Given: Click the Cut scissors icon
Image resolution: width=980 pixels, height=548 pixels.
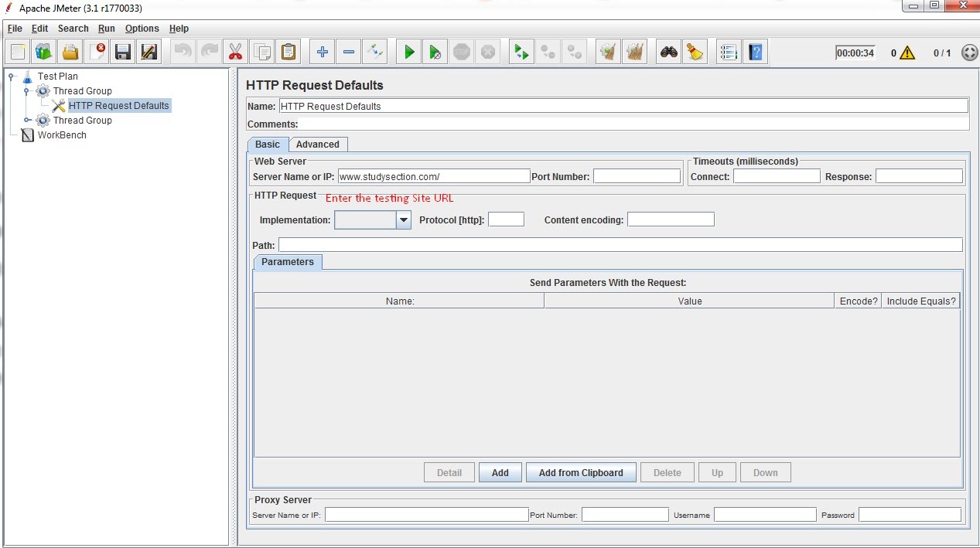Looking at the screenshot, I should pyautogui.click(x=235, y=53).
